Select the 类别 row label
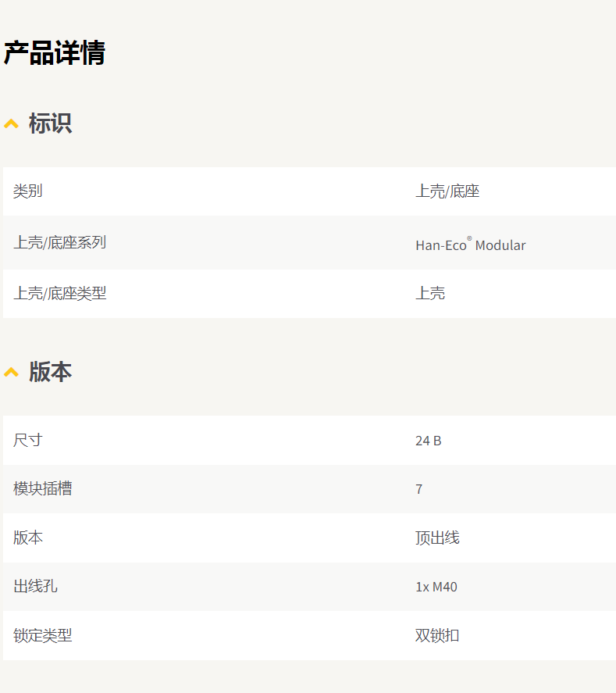This screenshot has width=616, height=693. (x=28, y=191)
